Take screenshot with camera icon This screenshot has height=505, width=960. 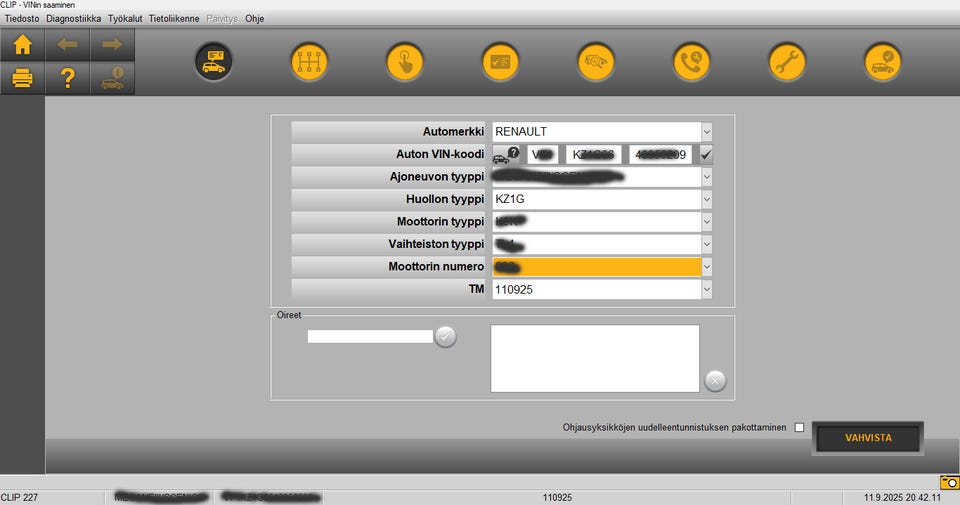pyautogui.click(x=950, y=482)
